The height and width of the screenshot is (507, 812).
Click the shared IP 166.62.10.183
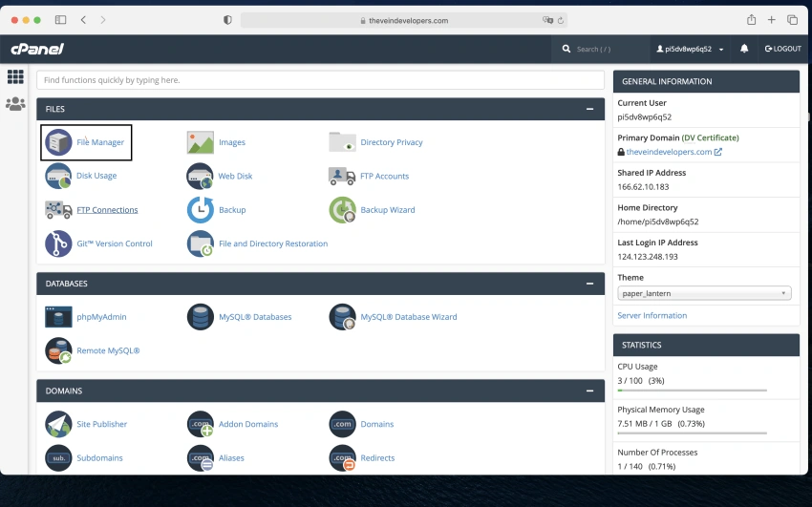pos(643,187)
